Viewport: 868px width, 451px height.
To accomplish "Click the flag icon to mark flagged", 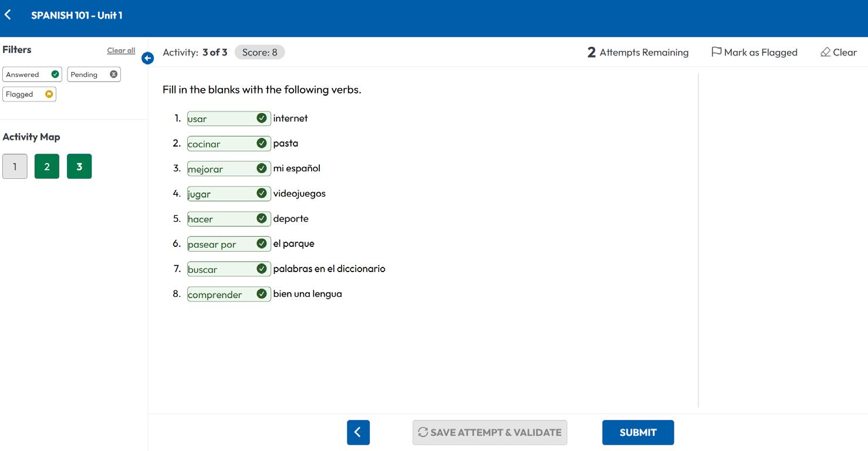I will [x=716, y=52].
